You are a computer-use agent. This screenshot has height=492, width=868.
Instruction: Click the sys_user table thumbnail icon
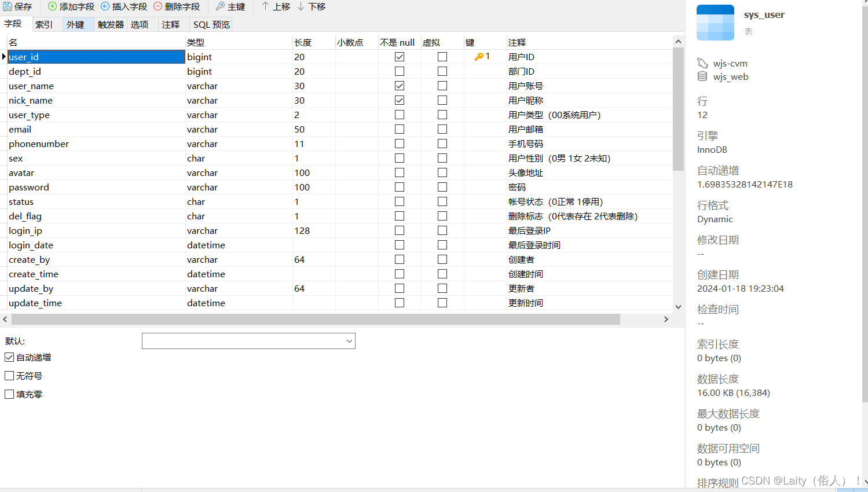[x=715, y=23]
